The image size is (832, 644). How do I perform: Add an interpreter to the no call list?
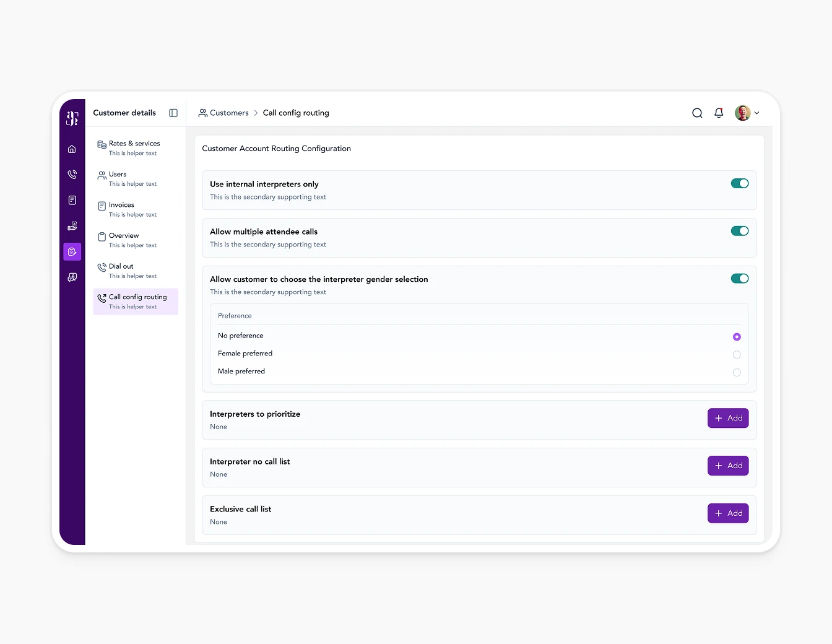(x=727, y=465)
